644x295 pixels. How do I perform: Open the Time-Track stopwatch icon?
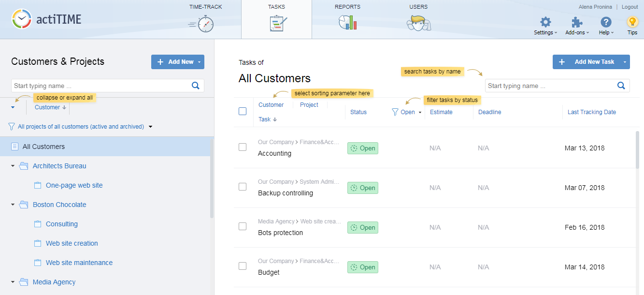point(205,24)
